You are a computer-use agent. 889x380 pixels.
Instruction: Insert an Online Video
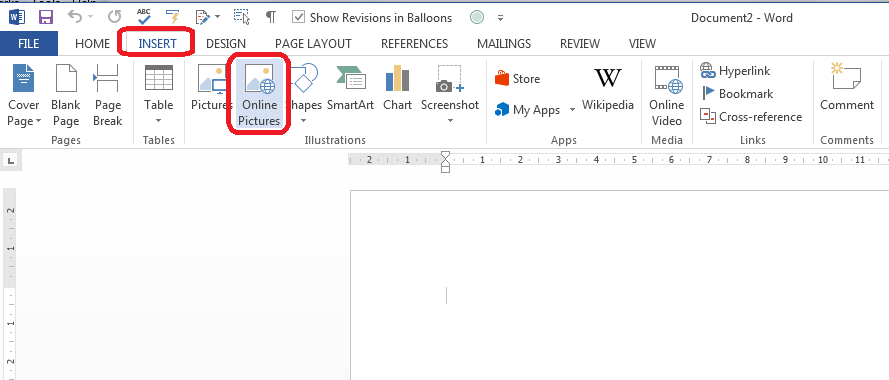pyautogui.click(x=667, y=95)
